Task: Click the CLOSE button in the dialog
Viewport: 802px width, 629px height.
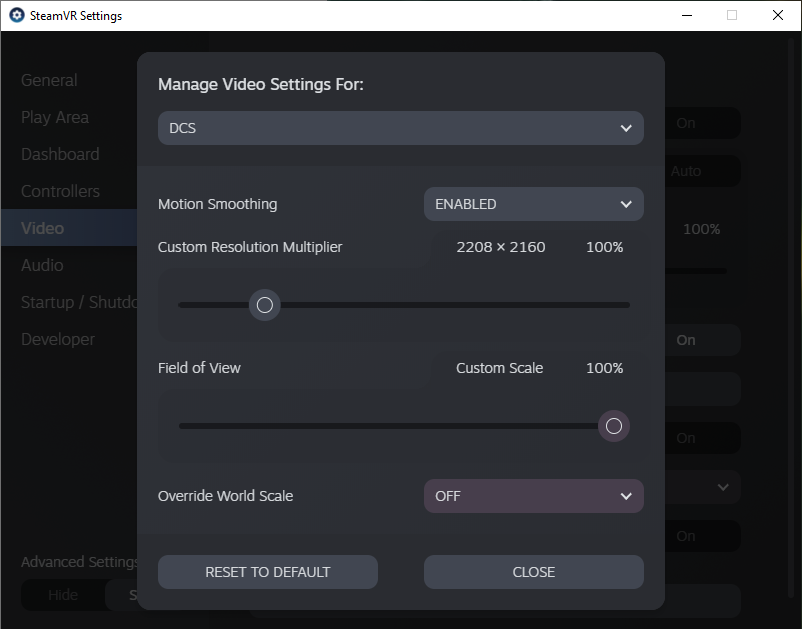Action: [533, 572]
